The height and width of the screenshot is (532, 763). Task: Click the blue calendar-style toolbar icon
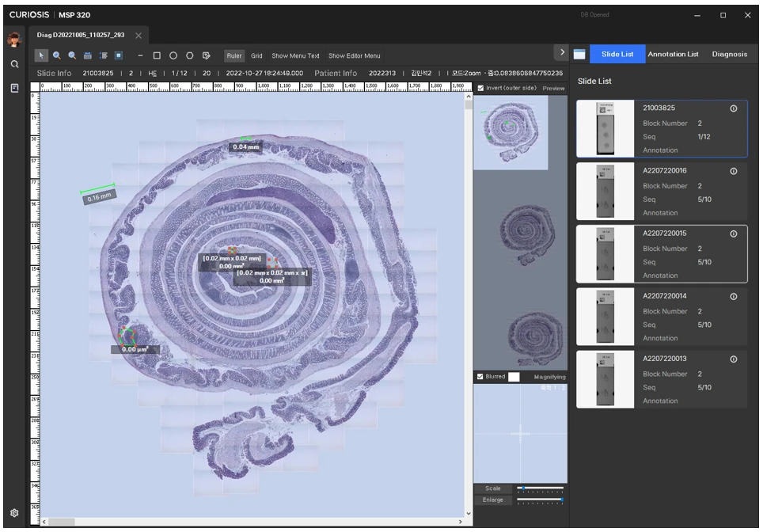(x=88, y=55)
